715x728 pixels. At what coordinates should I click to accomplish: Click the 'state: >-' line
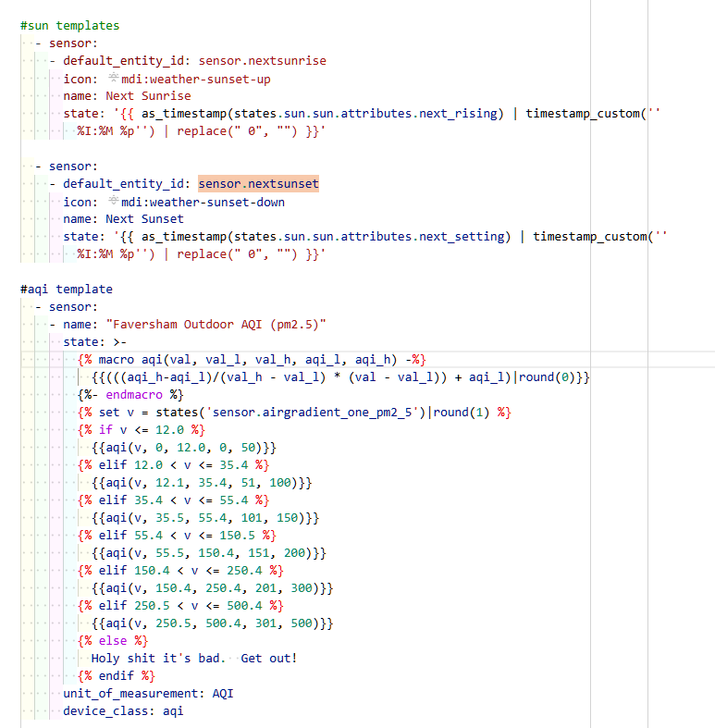(94, 342)
